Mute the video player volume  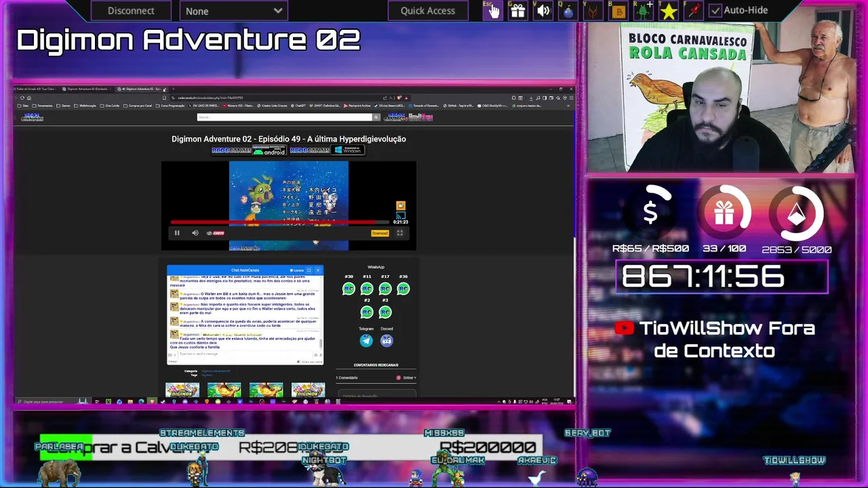point(195,233)
